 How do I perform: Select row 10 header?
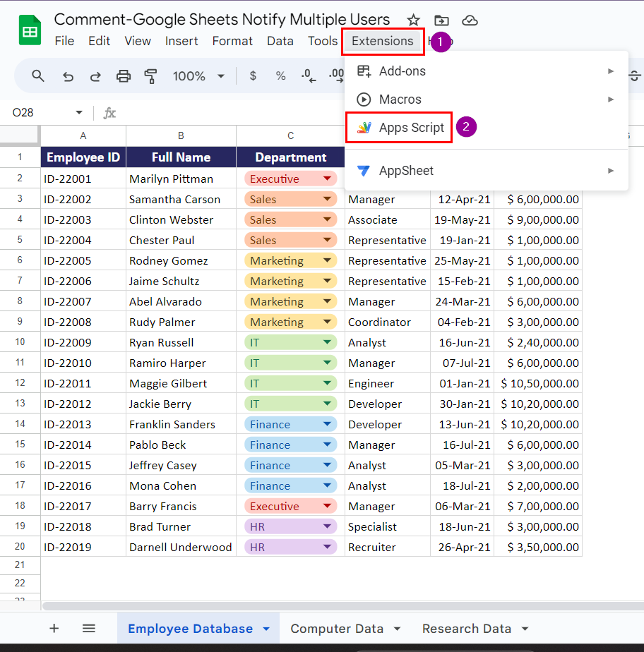pyautogui.click(x=20, y=342)
